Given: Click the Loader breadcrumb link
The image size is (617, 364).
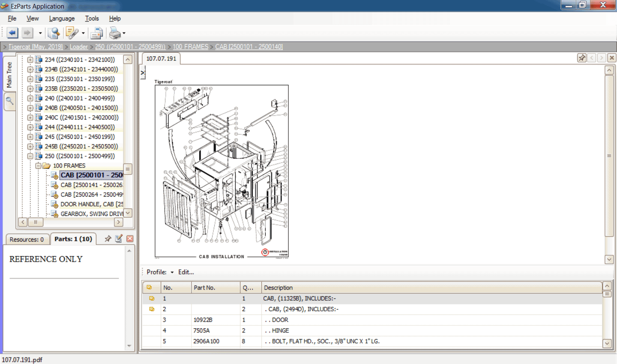Looking at the screenshot, I should click(79, 47).
